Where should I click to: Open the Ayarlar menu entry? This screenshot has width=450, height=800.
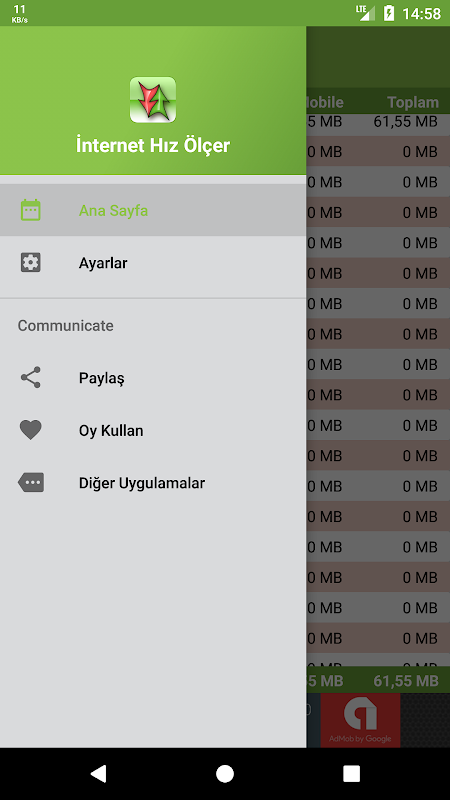[153, 263]
